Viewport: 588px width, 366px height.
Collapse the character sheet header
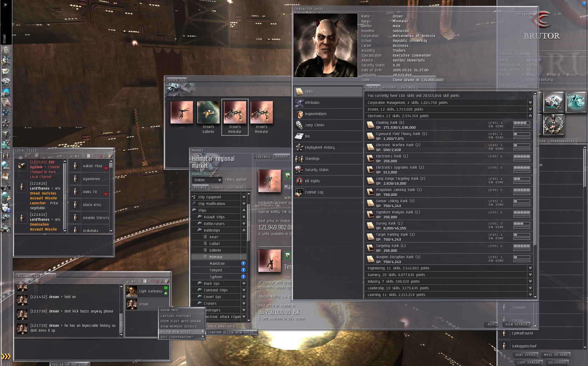pyautogui.click(x=526, y=14)
